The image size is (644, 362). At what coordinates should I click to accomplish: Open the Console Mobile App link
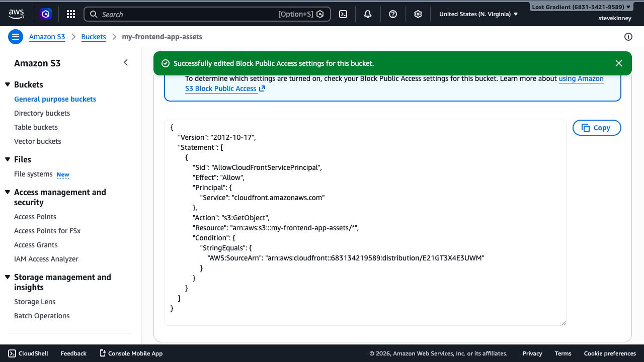131,353
